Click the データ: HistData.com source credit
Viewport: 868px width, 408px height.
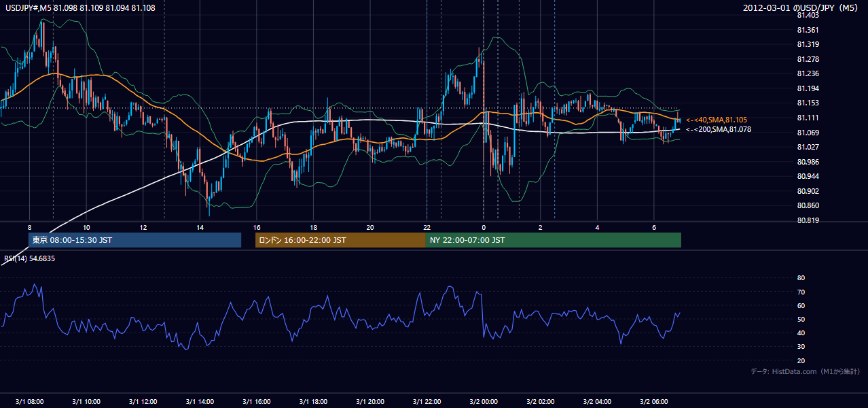tap(806, 371)
